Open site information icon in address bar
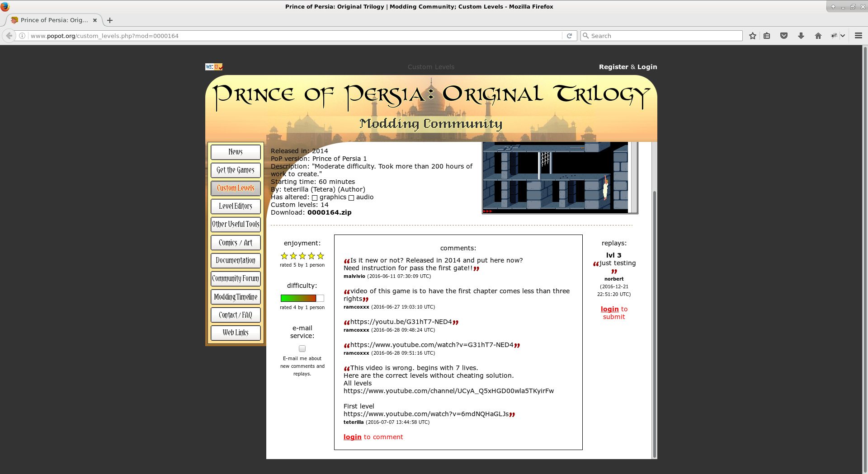 coord(22,36)
